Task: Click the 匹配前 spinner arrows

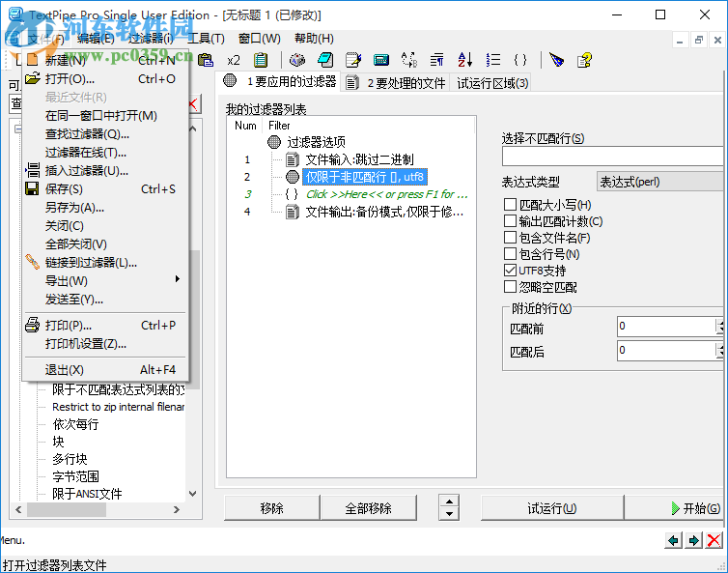Action: point(719,327)
